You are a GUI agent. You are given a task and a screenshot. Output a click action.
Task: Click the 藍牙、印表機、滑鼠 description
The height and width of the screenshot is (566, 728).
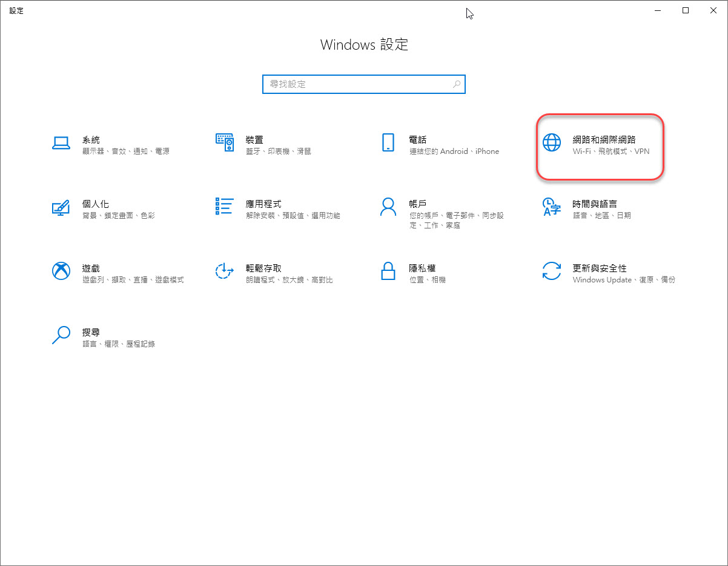[279, 151]
